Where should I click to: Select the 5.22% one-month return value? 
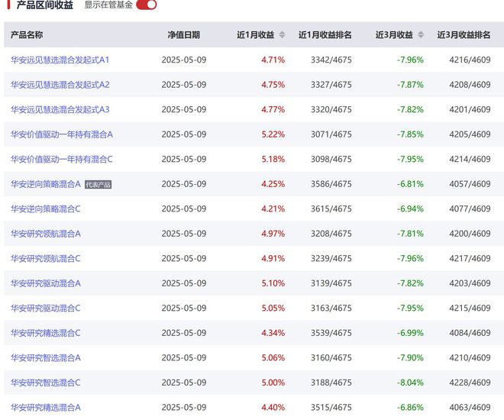coord(273,134)
